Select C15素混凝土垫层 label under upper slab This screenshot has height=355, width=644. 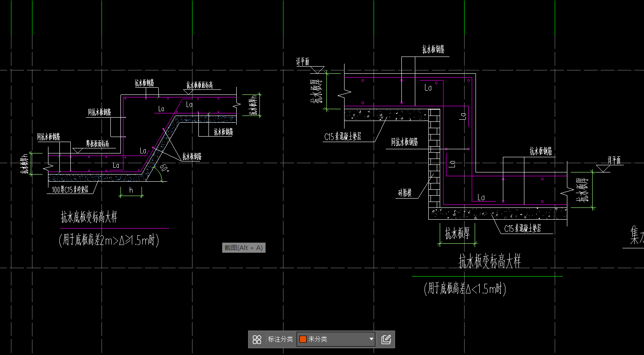click(x=343, y=137)
